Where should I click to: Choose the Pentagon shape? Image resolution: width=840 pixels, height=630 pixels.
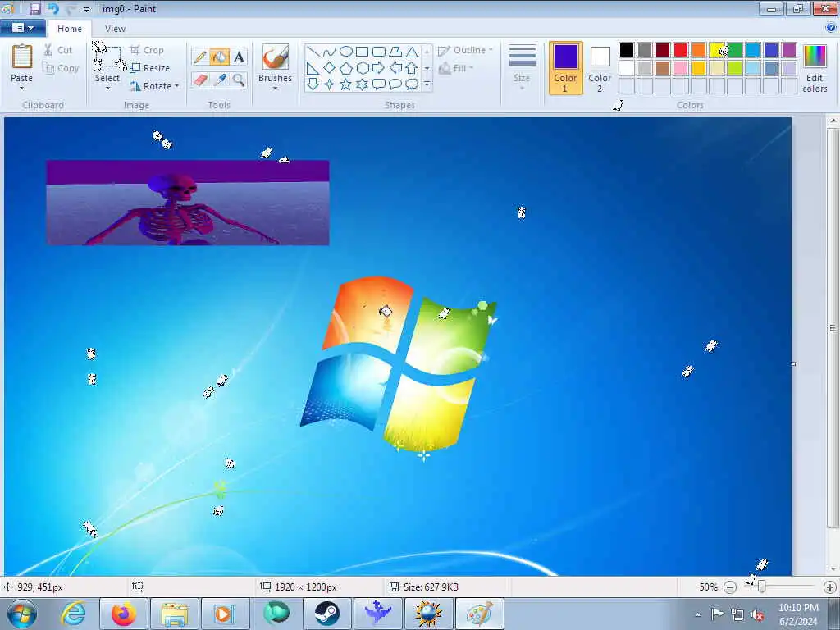[346, 68]
